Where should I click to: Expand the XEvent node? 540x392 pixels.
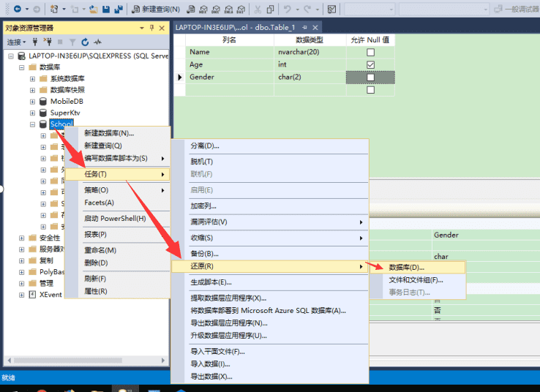point(22,295)
